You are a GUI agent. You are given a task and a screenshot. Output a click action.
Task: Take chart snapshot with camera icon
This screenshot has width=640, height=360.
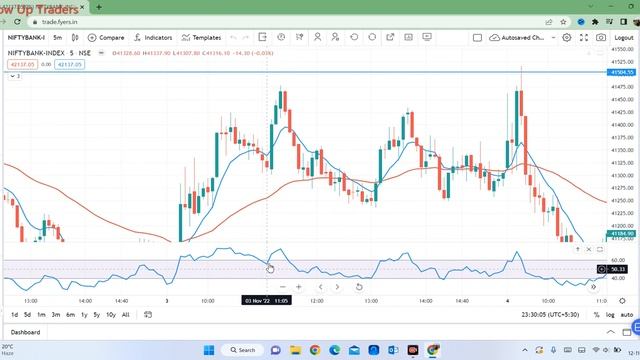601,38
